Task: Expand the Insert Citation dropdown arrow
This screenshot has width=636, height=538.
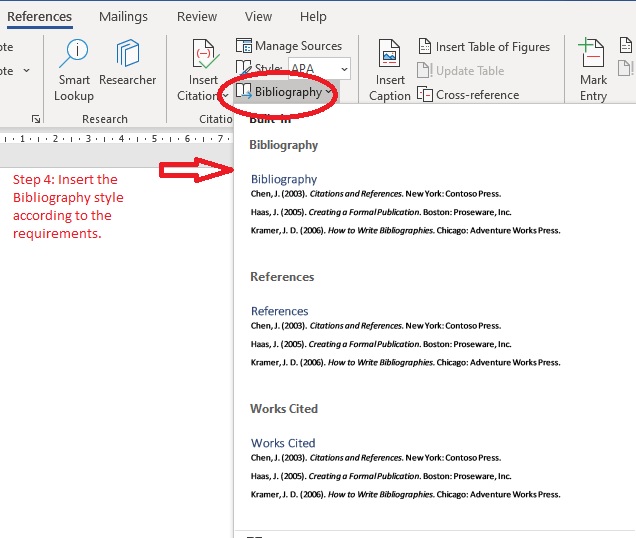Action: pyautogui.click(x=226, y=96)
